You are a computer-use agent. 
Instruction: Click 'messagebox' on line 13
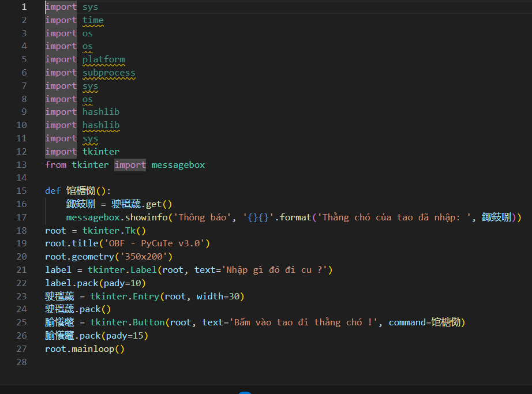178,165
